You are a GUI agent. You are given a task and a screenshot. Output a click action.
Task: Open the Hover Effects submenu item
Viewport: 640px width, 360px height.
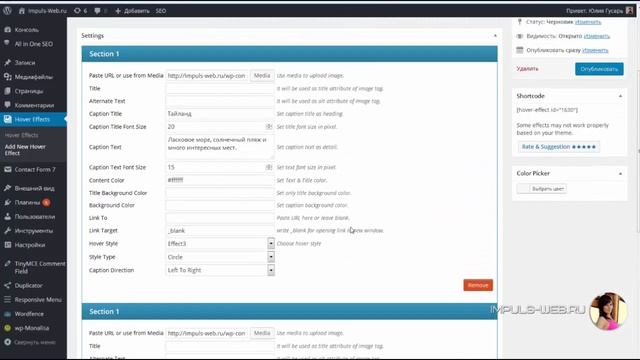pos(21,135)
